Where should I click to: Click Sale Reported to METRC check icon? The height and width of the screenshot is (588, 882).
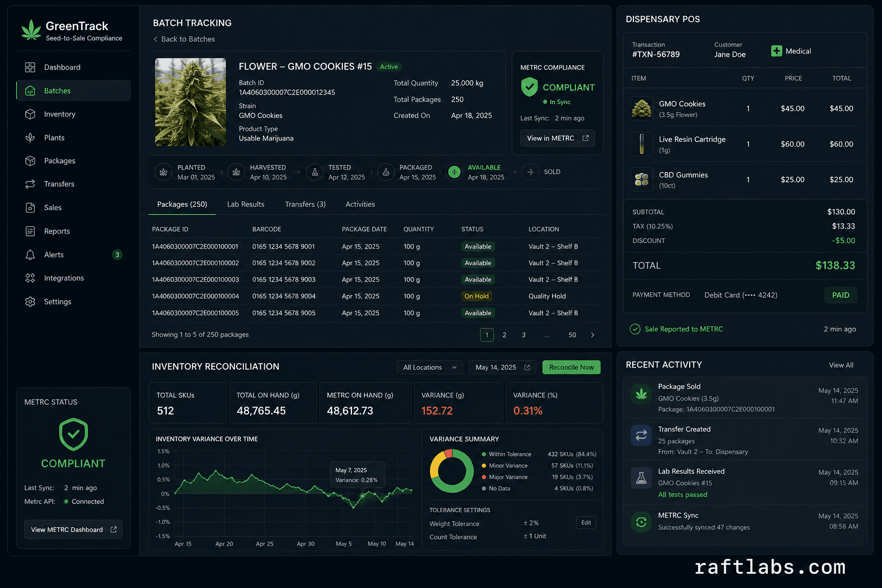click(x=635, y=329)
